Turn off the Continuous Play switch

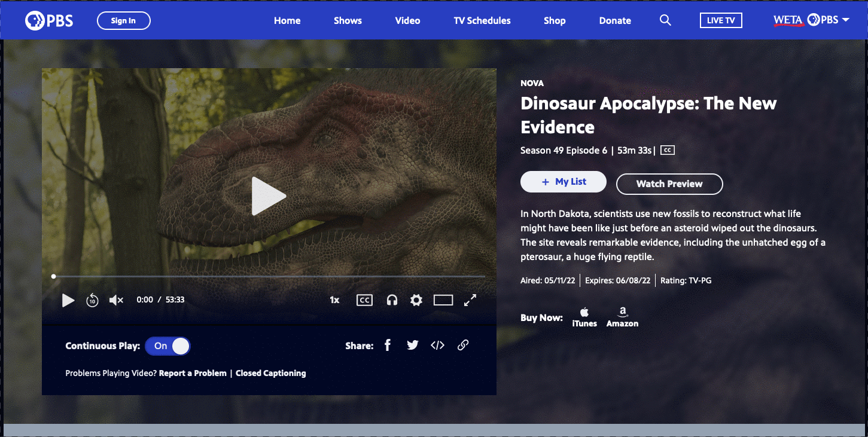tap(168, 346)
